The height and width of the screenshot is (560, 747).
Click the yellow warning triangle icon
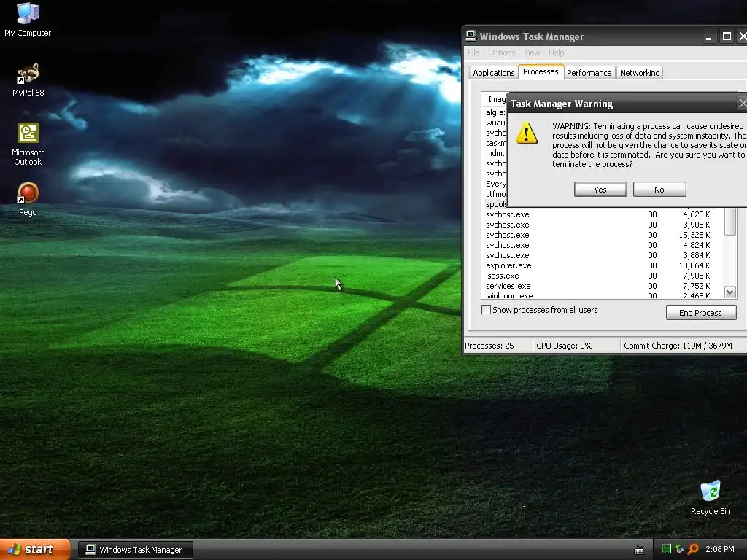tap(527, 133)
